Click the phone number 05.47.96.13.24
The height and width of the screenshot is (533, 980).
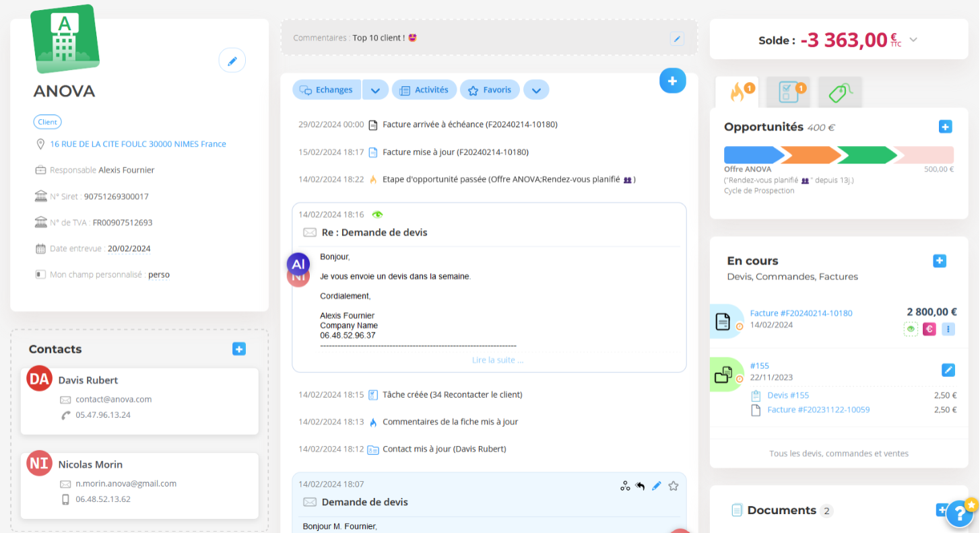pos(103,415)
